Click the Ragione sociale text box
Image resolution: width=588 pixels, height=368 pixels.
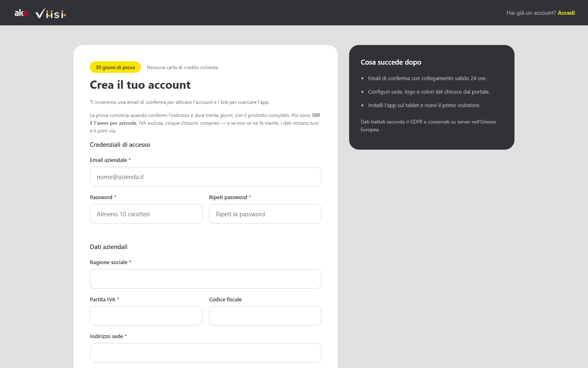coord(205,279)
